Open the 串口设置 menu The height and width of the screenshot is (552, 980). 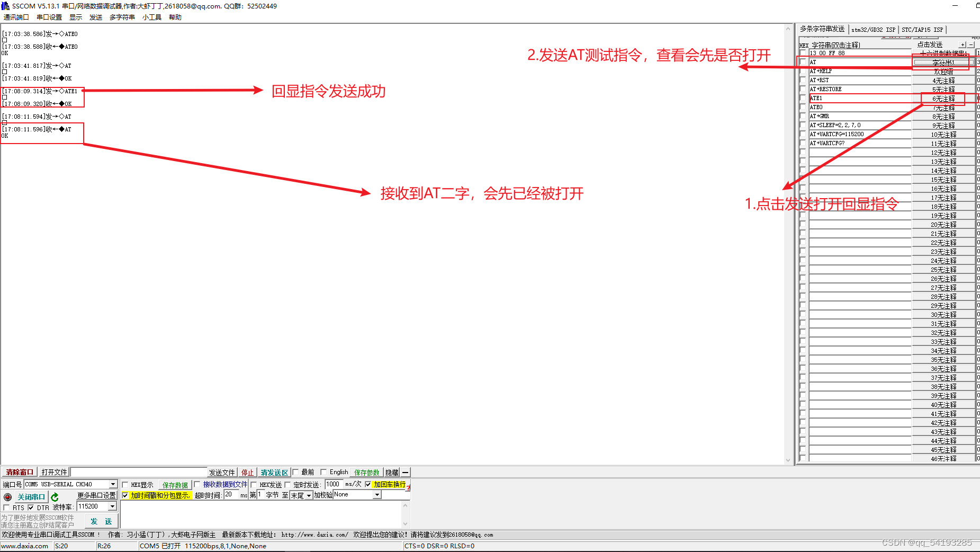[49, 17]
